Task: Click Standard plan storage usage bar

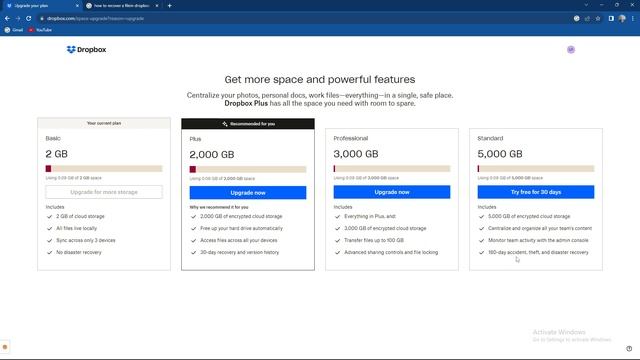Action: 536,169
